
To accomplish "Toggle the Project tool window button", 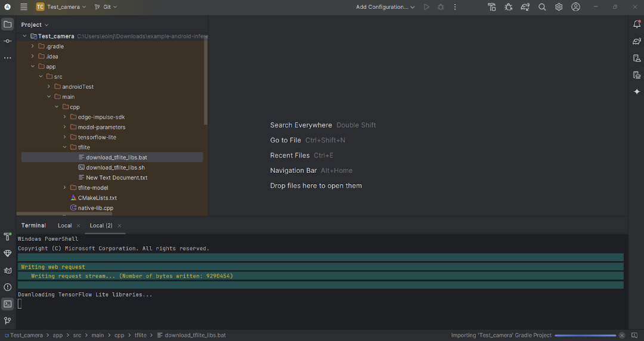I will pyautogui.click(x=8, y=24).
